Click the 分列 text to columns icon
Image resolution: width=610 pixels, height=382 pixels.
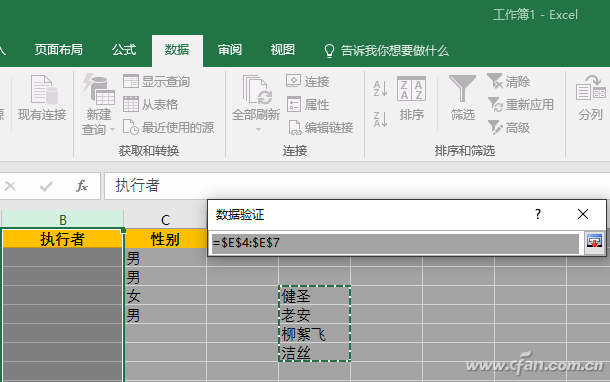tap(591, 88)
